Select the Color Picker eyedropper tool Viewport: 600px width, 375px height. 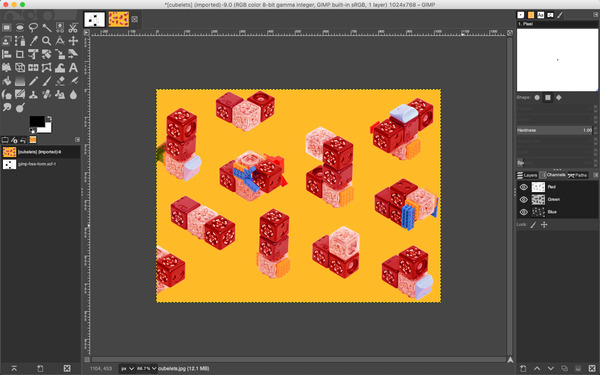pos(33,41)
